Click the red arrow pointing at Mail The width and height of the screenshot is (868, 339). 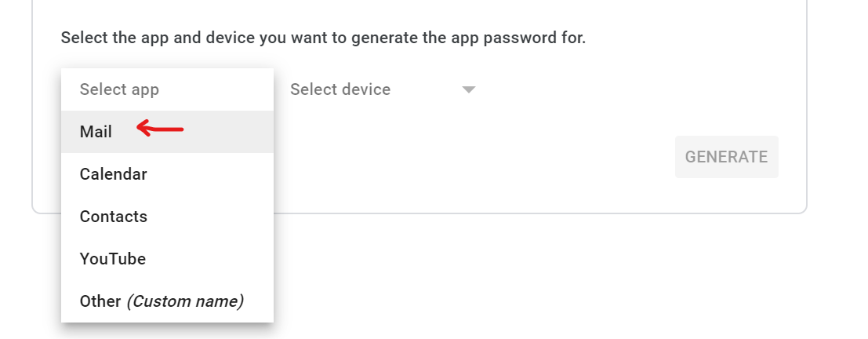click(x=160, y=129)
